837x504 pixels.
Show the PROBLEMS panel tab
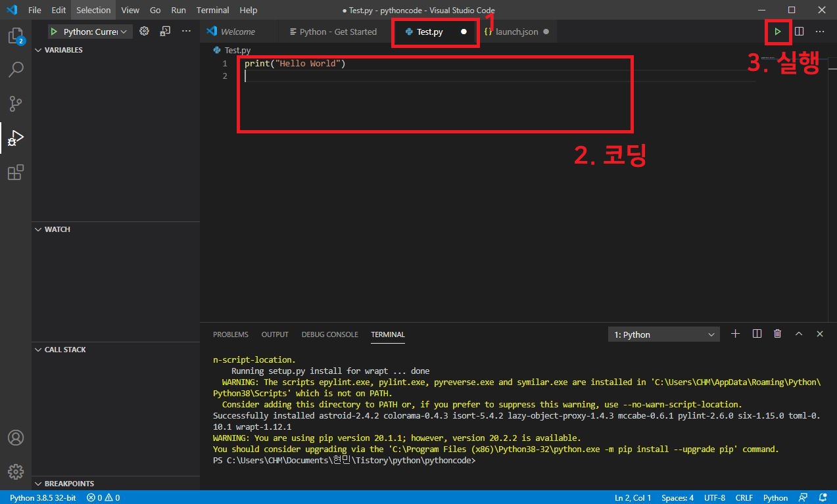pyautogui.click(x=231, y=334)
